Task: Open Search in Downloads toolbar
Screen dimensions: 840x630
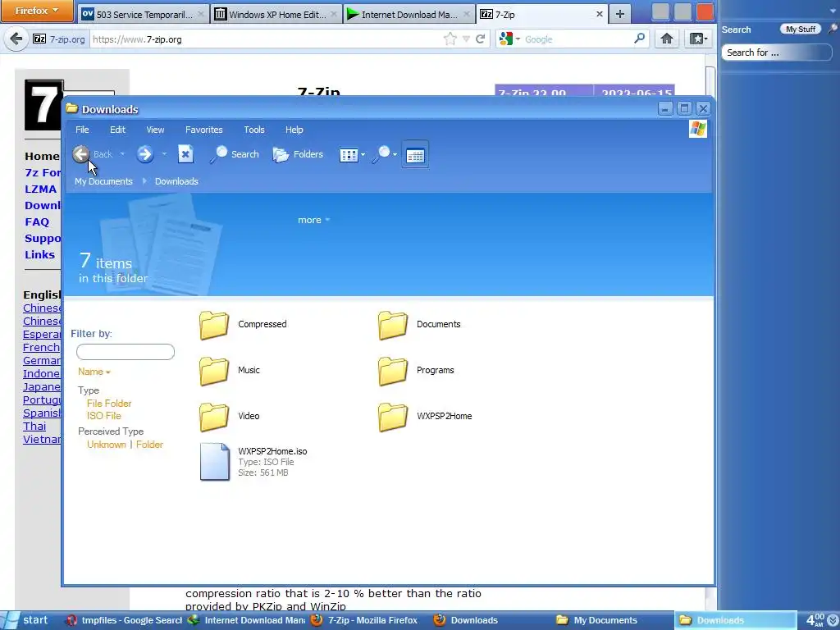Action: coord(234,154)
